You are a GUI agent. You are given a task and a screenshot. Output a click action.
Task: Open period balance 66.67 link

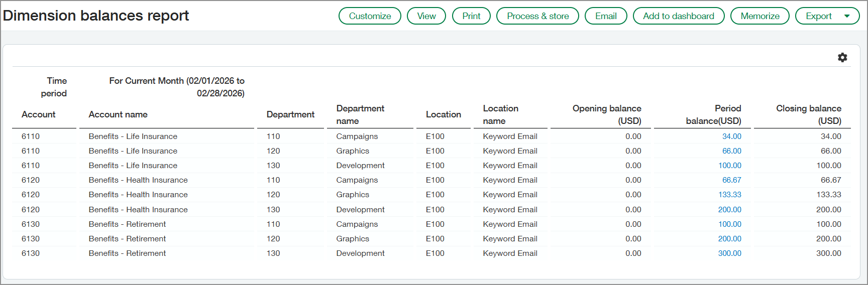coord(731,180)
